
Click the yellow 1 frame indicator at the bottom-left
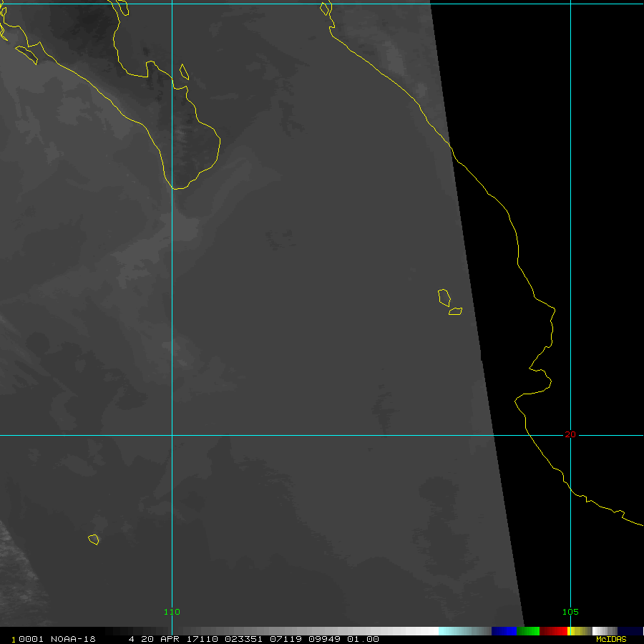[13, 640]
